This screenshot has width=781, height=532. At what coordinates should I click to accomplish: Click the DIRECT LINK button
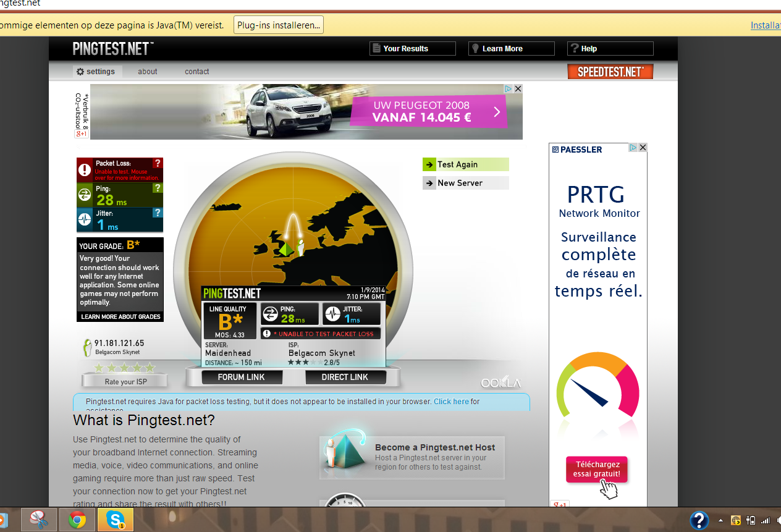click(345, 377)
